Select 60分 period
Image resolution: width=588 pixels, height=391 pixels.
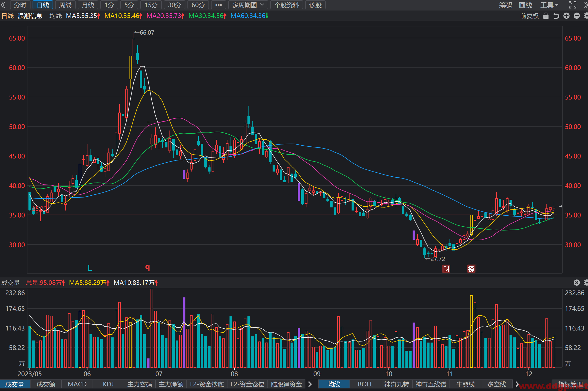pyautogui.click(x=198, y=5)
